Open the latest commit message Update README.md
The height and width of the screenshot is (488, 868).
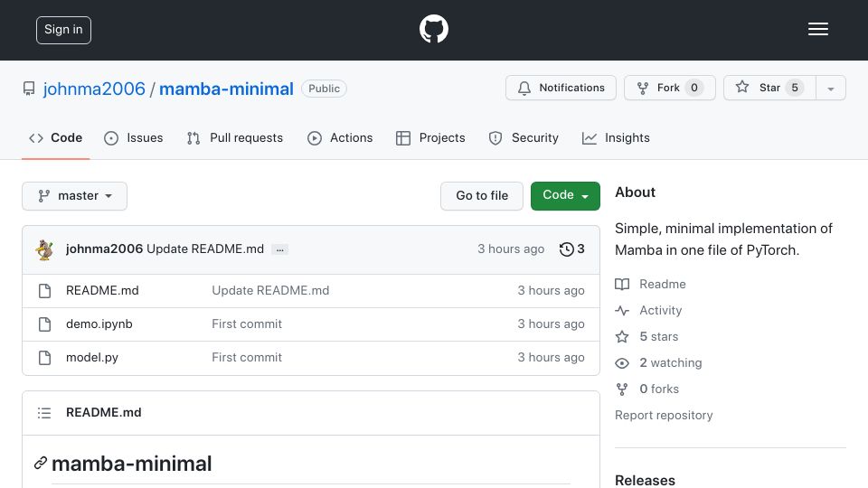pos(205,249)
